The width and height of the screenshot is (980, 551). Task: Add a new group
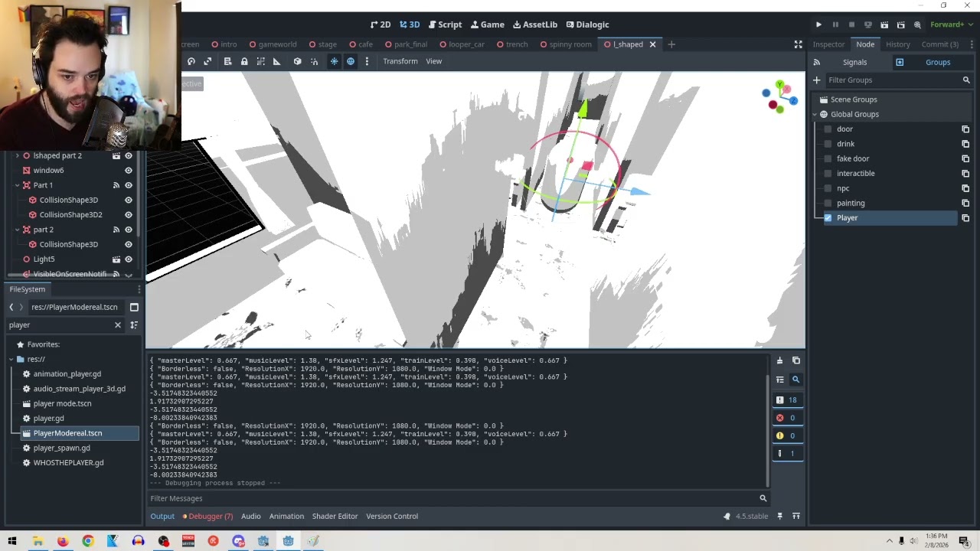[816, 80]
